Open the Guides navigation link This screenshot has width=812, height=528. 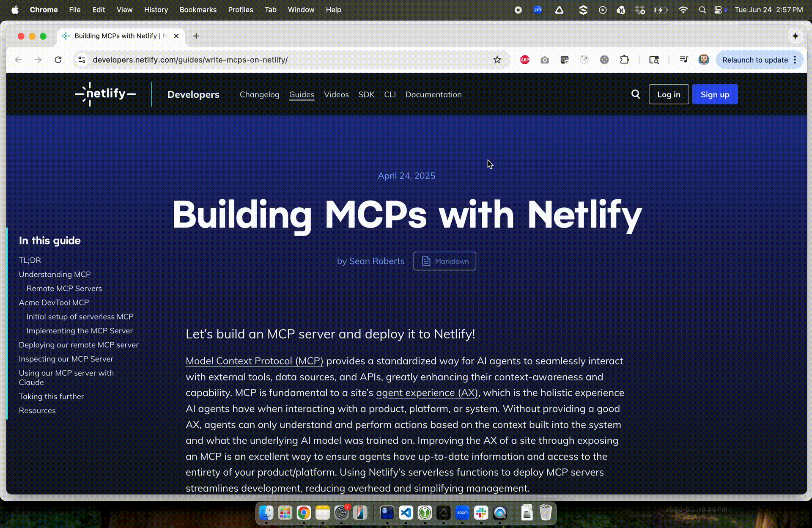[302, 94]
